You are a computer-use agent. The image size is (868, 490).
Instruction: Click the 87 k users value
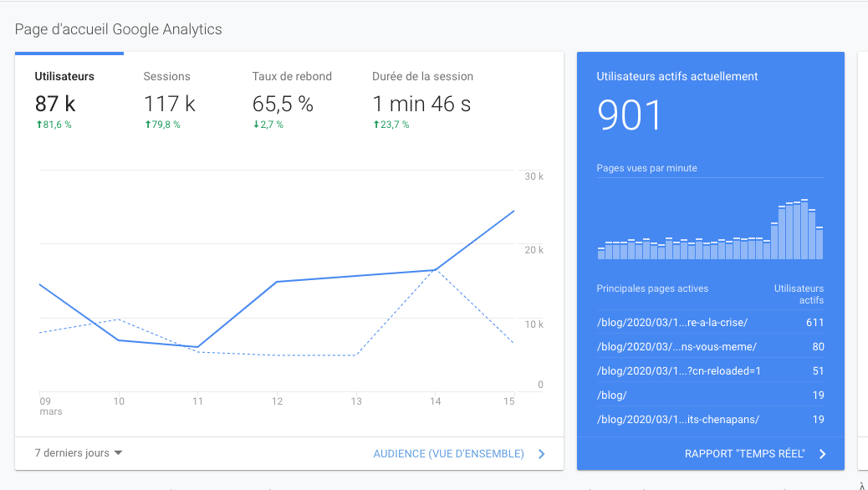tap(55, 104)
